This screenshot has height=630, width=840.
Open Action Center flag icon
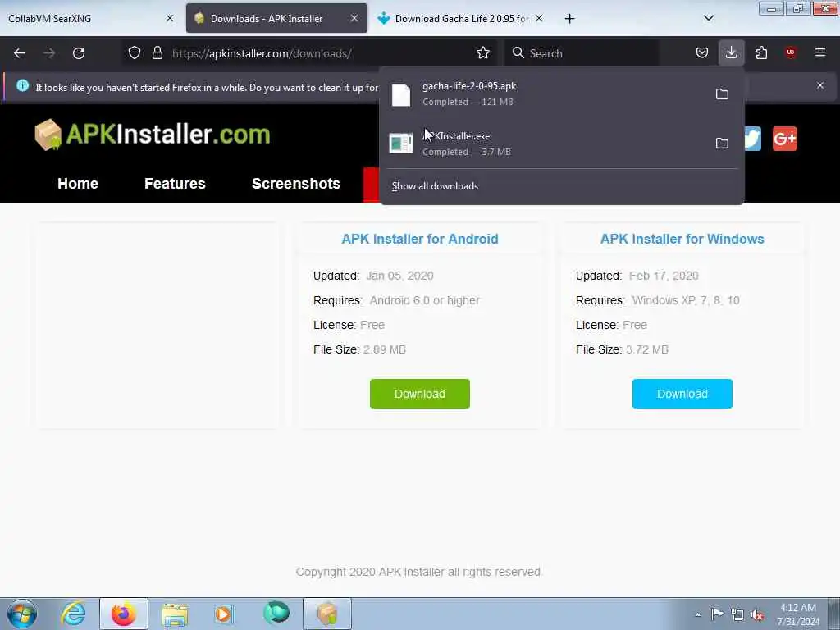(x=717, y=614)
